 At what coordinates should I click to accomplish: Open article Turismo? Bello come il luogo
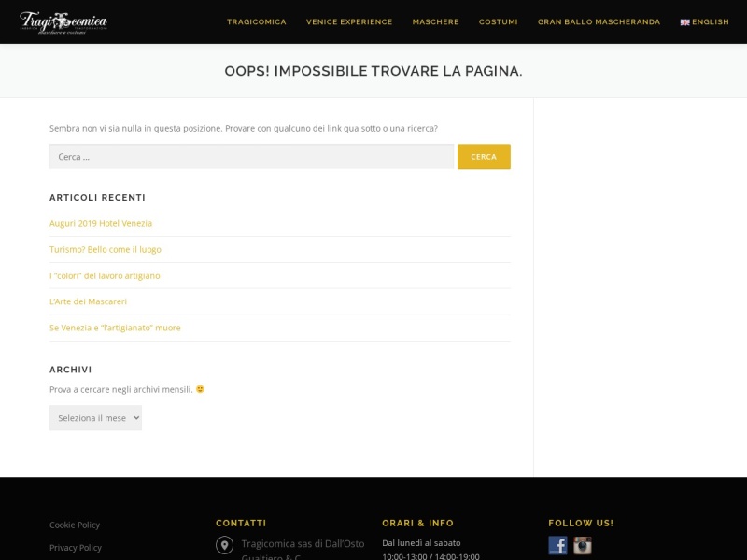106,249
